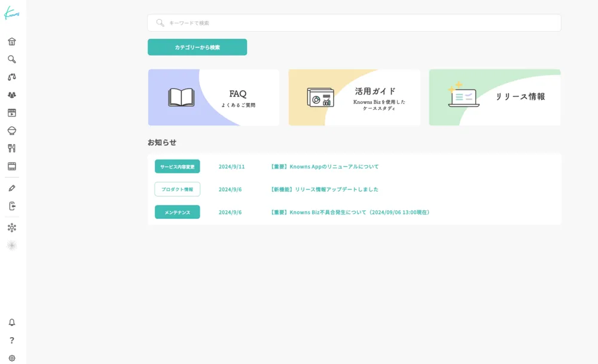Open the pencil edit icon in the sidebar
The width and height of the screenshot is (598, 364).
click(x=12, y=188)
